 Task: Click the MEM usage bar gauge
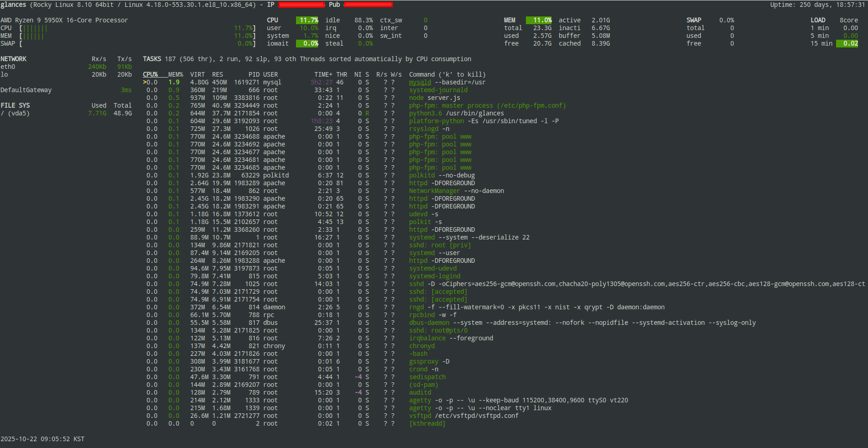tap(33, 36)
